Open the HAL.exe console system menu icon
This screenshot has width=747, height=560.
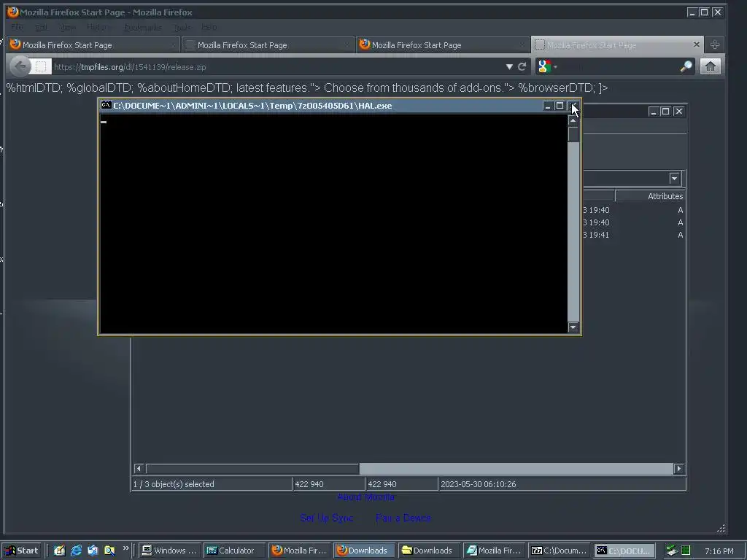pyautogui.click(x=106, y=105)
